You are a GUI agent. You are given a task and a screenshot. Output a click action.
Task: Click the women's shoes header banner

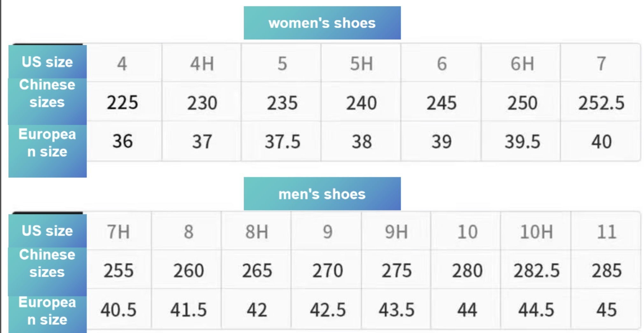(x=322, y=23)
